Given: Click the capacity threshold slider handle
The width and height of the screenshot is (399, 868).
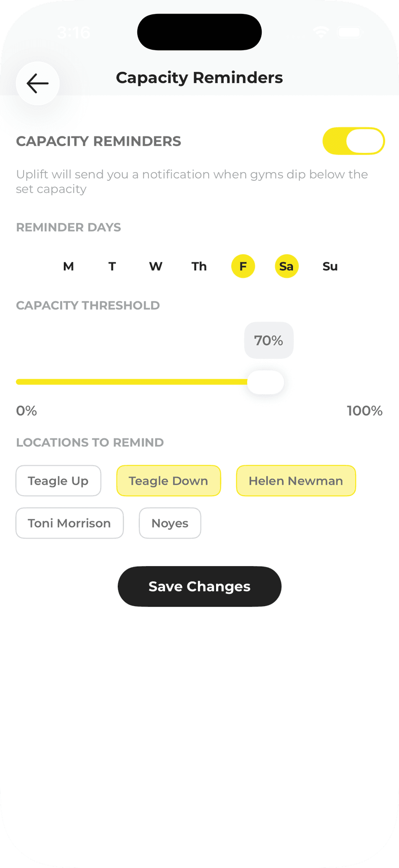Looking at the screenshot, I should tap(266, 382).
